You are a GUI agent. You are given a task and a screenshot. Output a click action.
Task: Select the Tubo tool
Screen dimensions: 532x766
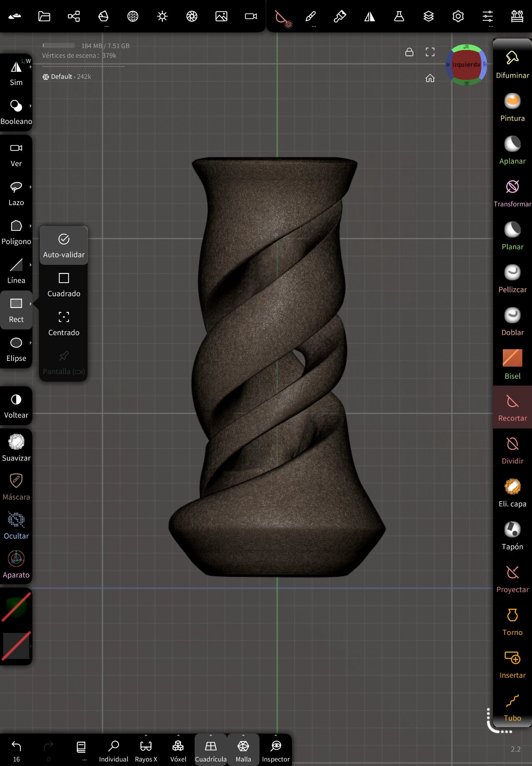click(512, 707)
